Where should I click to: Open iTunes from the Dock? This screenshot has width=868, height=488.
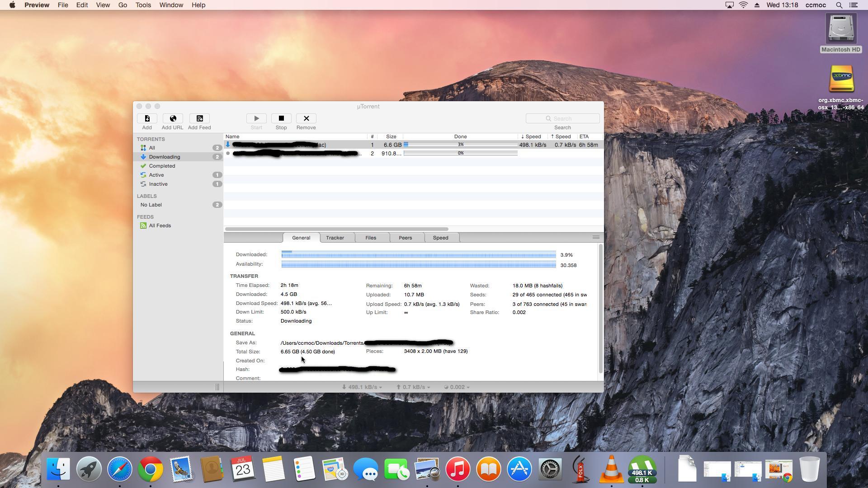point(458,469)
